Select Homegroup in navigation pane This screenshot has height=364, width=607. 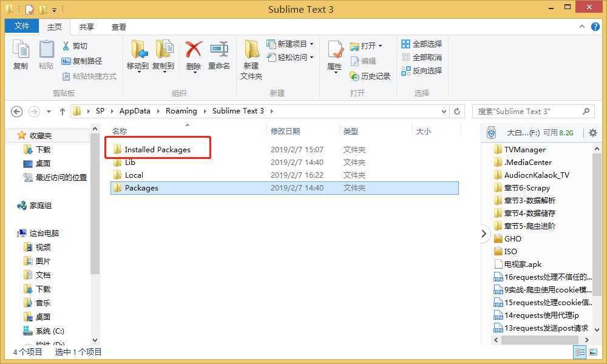coord(40,206)
